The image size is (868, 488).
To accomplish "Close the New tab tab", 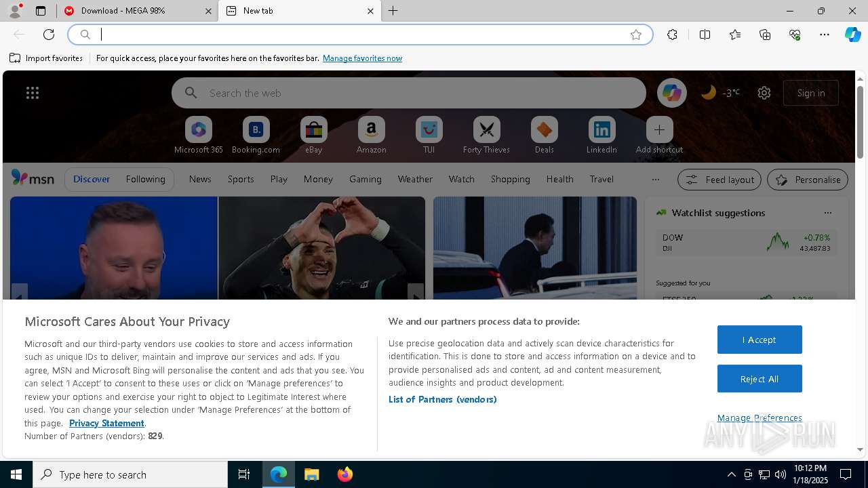I will (x=370, y=11).
